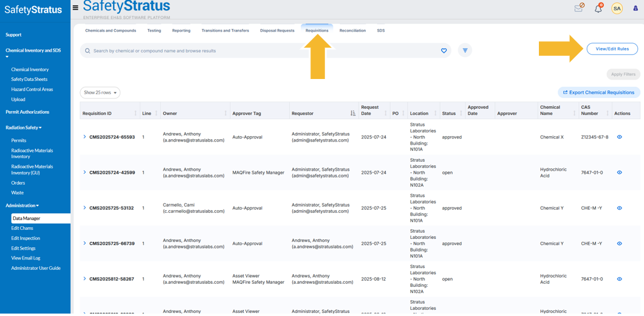Expand row CMS2025724-65593 chevron
Image resolution: width=644 pixels, height=316 pixels.
[x=84, y=136]
